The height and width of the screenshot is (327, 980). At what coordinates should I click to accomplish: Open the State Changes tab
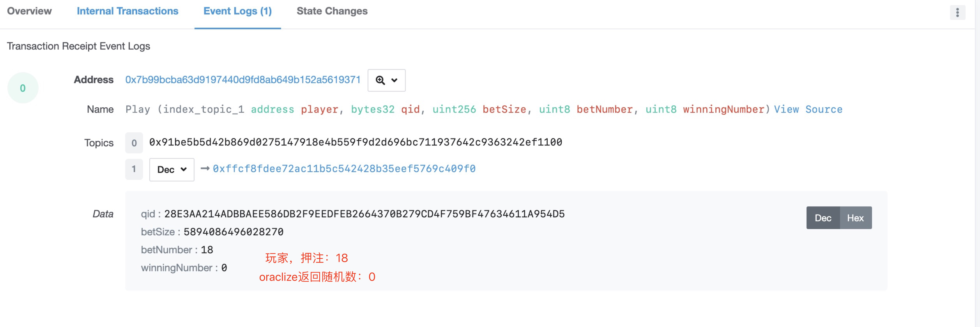332,11
